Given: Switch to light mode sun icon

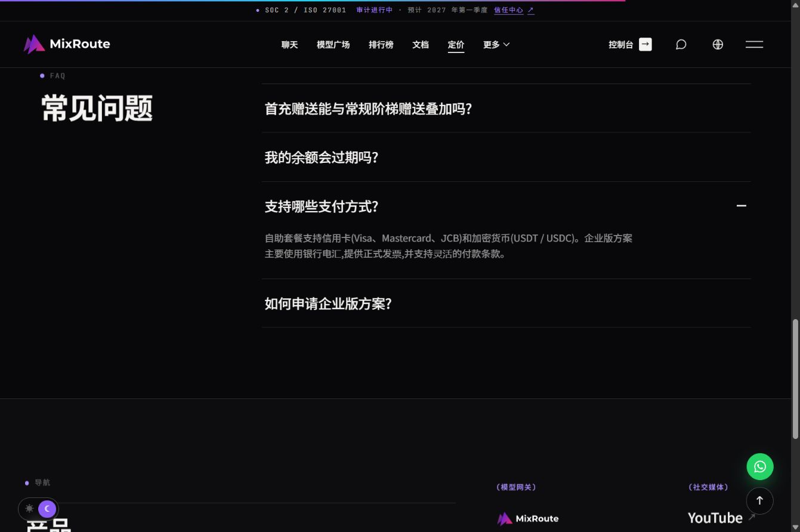Looking at the screenshot, I should [x=29, y=509].
